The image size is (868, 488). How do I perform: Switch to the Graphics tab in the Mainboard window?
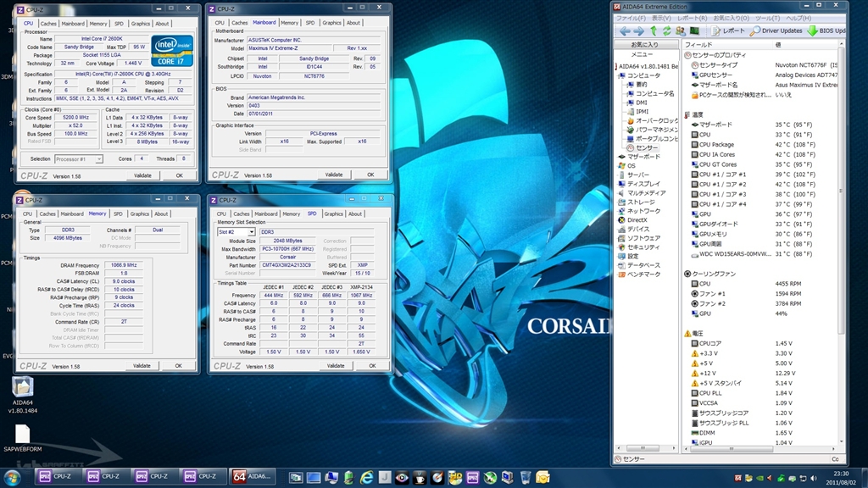331,23
